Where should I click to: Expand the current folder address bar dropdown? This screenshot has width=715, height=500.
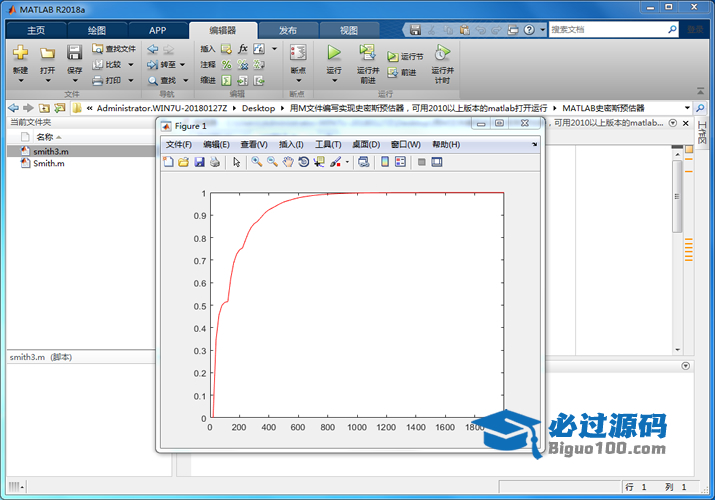click(x=689, y=107)
